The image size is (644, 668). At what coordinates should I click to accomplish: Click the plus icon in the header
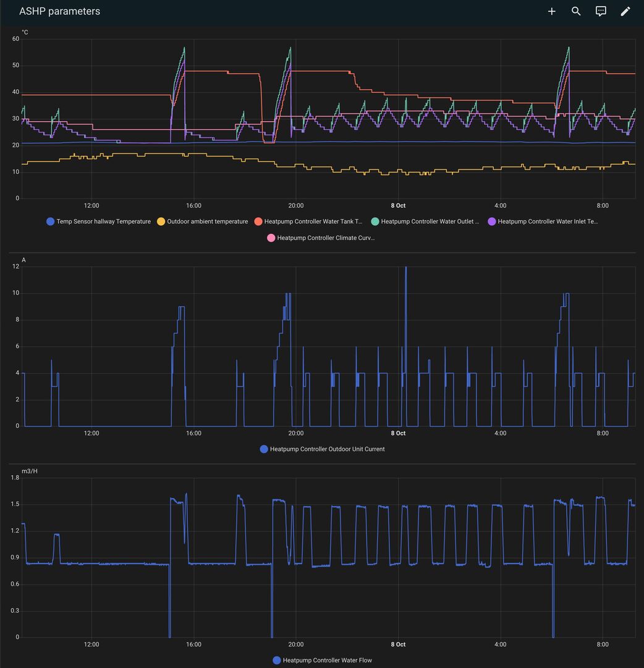click(551, 11)
